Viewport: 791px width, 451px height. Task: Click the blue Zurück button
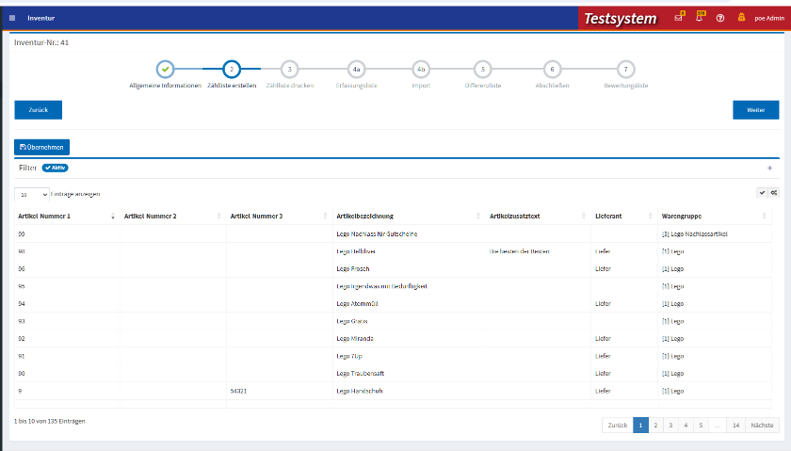click(x=38, y=110)
